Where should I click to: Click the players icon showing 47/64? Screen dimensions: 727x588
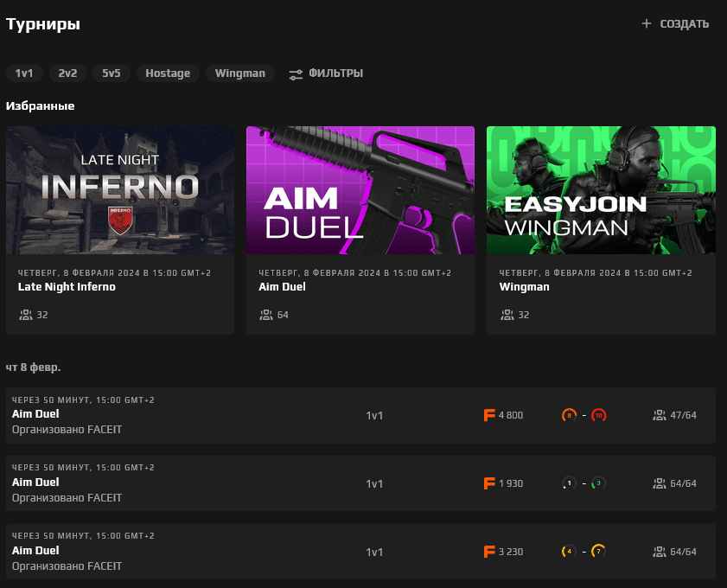click(659, 415)
